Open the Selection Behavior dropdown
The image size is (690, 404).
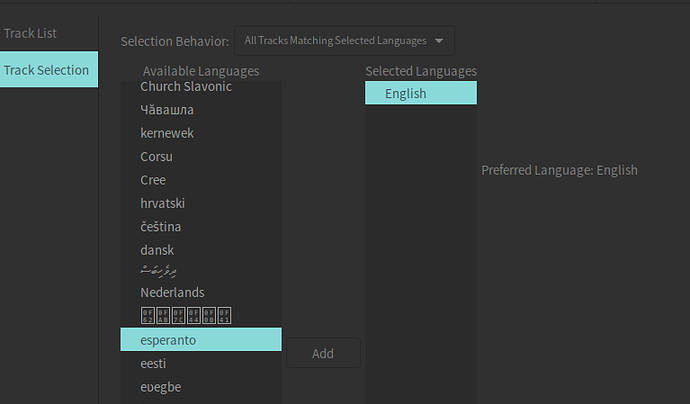coord(343,41)
